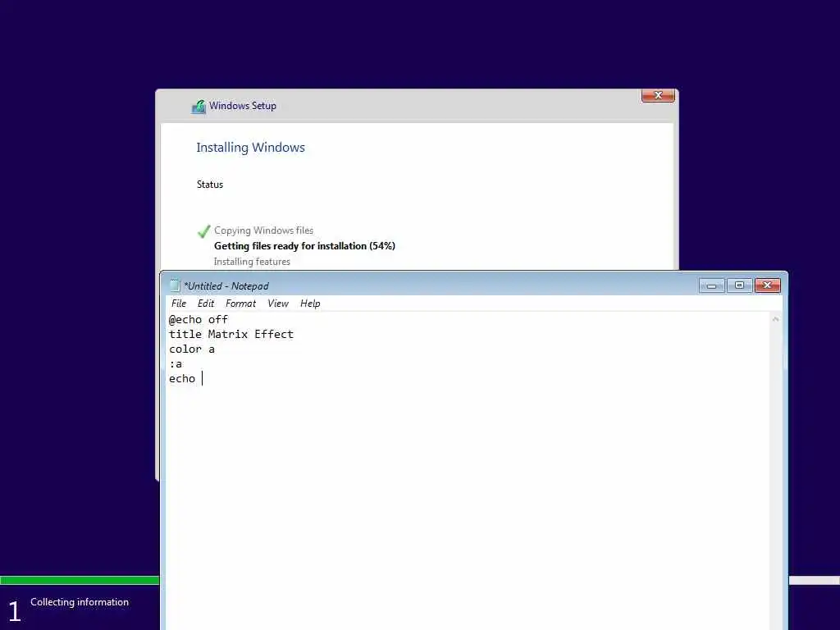The height and width of the screenshot is (630, 840).
Task: Click the Notepad document icon in title bar
Action: point(175,285)
